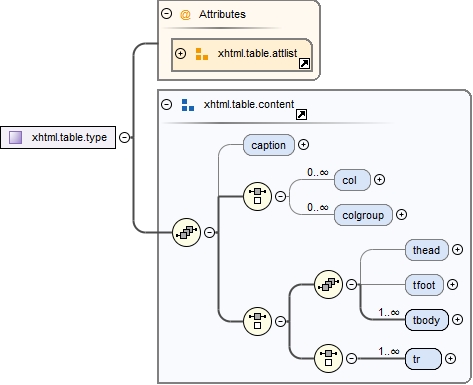473x385 pixels.
Task: Follow the xhtml.table.attlist reference arrow
Action: pos(304,63)
